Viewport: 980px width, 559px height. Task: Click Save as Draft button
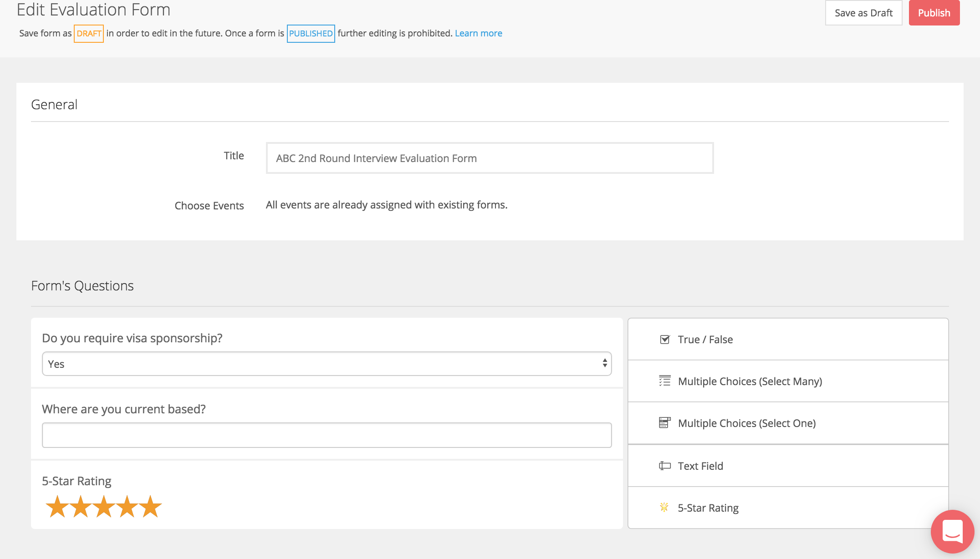(863, 13)
